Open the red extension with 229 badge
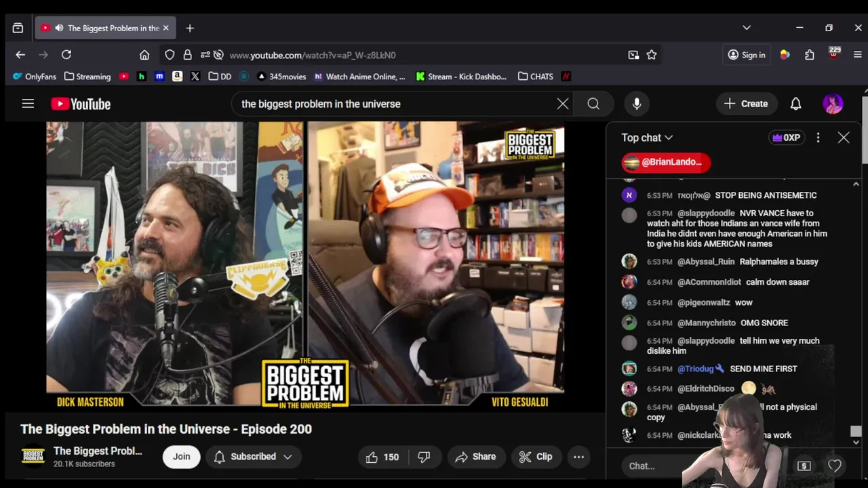Image resolution: width=868 pixels, height=488 pixels. pos(834,54)
